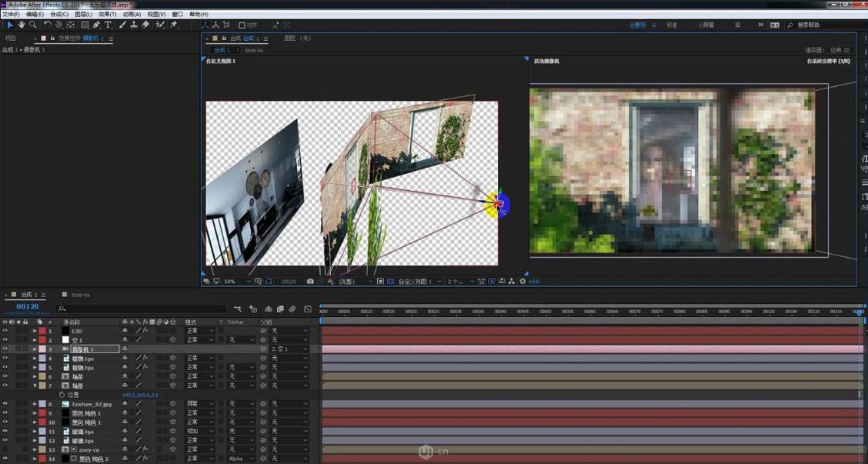Choose the Horizontal Type tool
868x464 pixels.
108,25
